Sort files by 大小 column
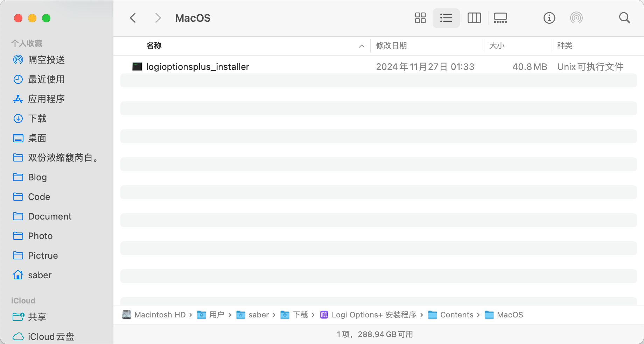Viewport: 644px width, 344px height. coord(497,46)
